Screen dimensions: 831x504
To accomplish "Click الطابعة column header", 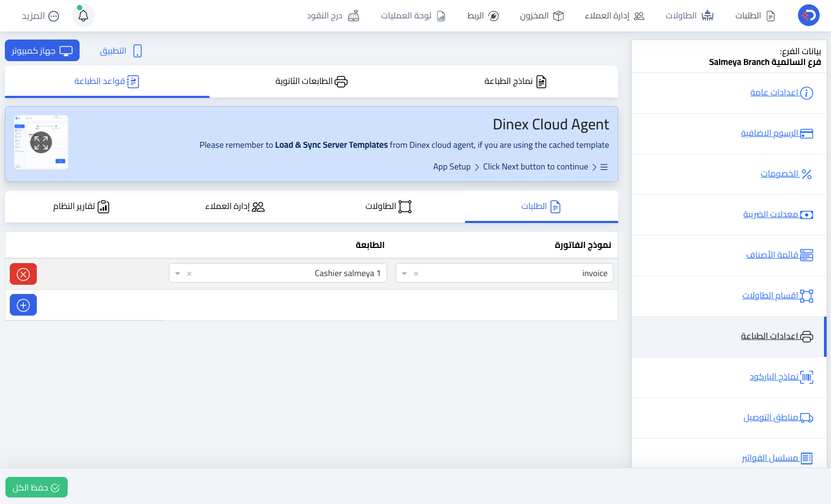I will 370,245.
